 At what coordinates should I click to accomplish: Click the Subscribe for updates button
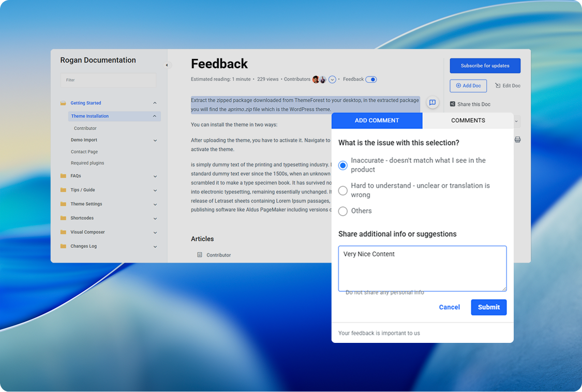[485, 66]
